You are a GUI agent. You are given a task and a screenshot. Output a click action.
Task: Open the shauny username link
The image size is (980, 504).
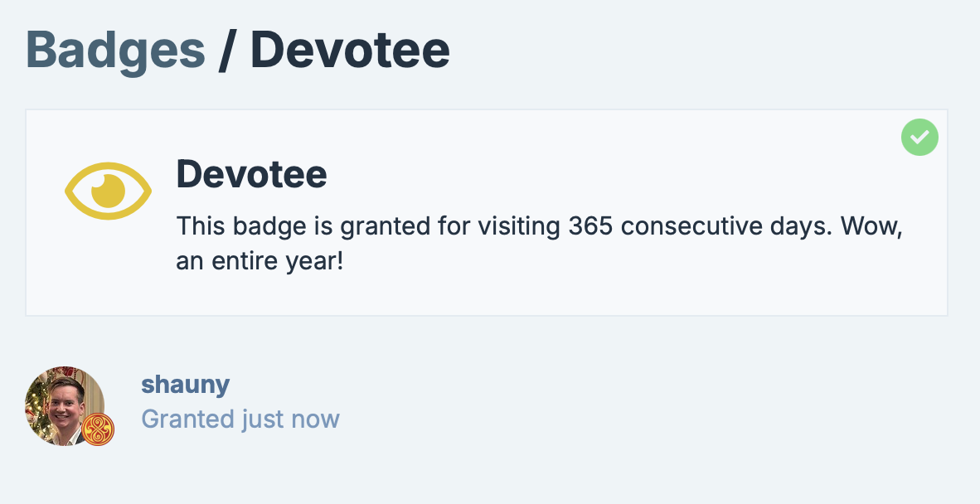186,384
